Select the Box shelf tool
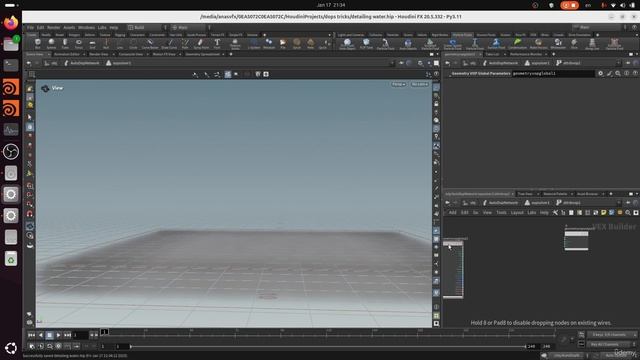Screen dimensions: 640x360 (38, 44)
